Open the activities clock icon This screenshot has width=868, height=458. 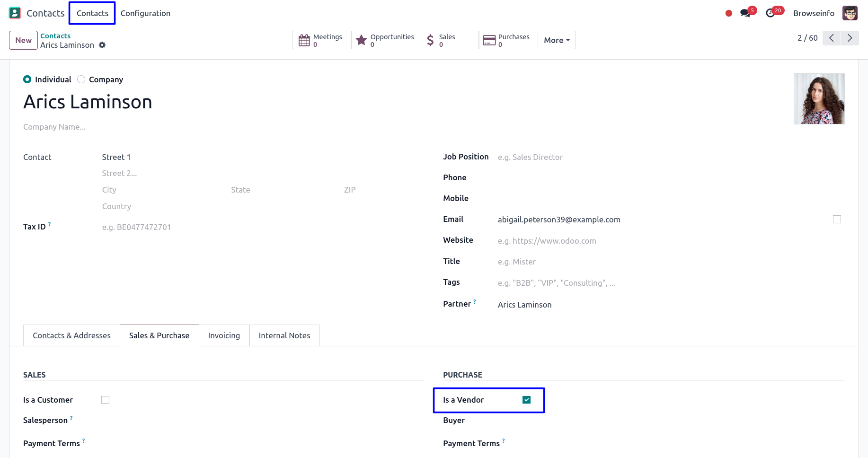771,13
